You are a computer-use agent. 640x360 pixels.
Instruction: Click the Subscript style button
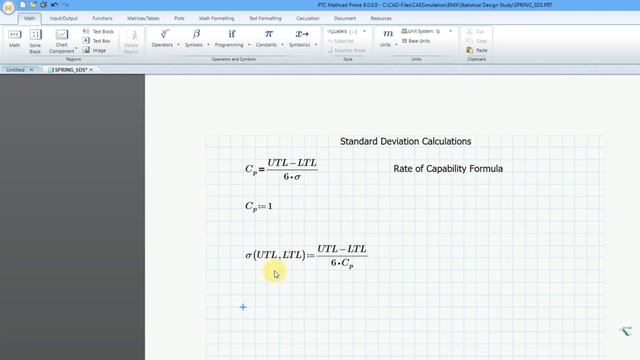(340, 41)
